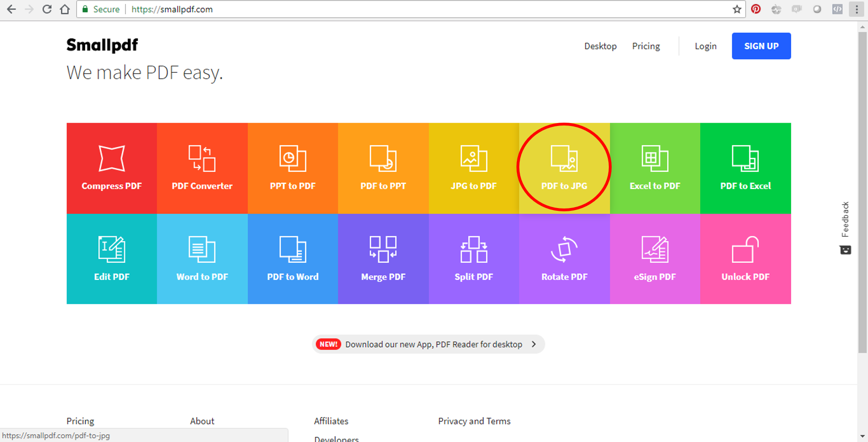This screenshot has height=442, width=868.
Task: Open the Unlock PDF tool
Action: 745,259
